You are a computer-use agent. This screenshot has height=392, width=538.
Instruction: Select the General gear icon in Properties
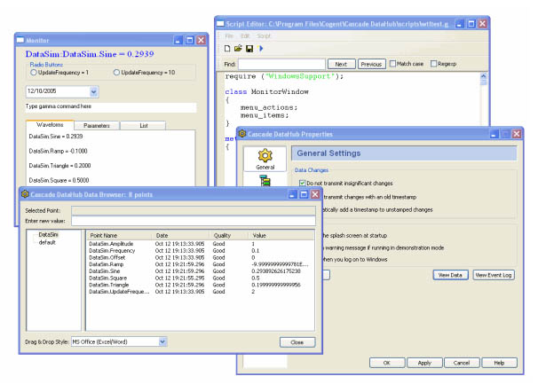point(265,159)
